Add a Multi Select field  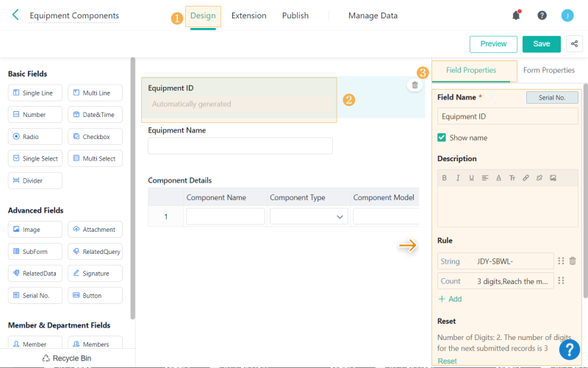[x=95, y=159]
